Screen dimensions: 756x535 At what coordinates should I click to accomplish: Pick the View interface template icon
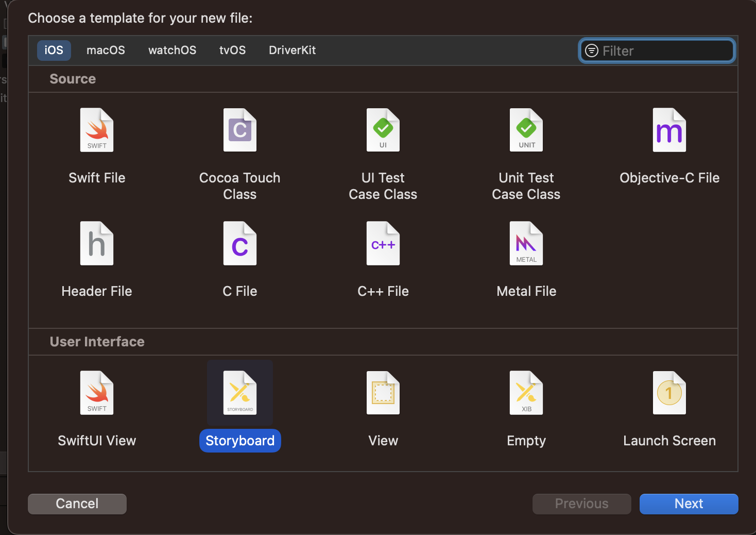[x=383, y=393]
